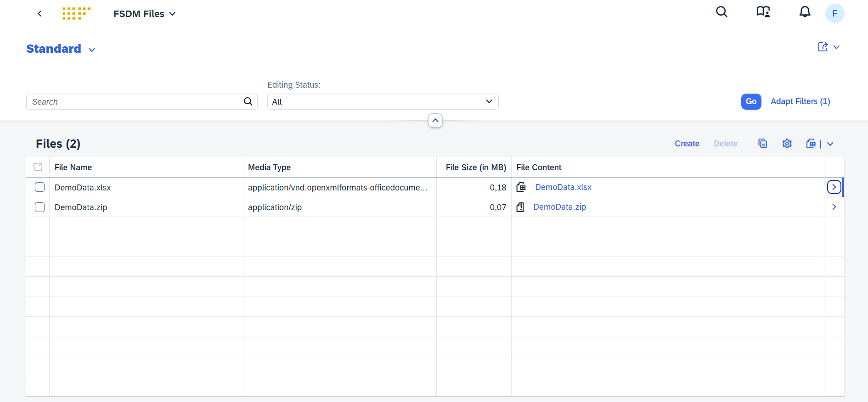The image size is (868, 402).
Task: Click the Files (2) table title
Action: click(x=58, y=144)
